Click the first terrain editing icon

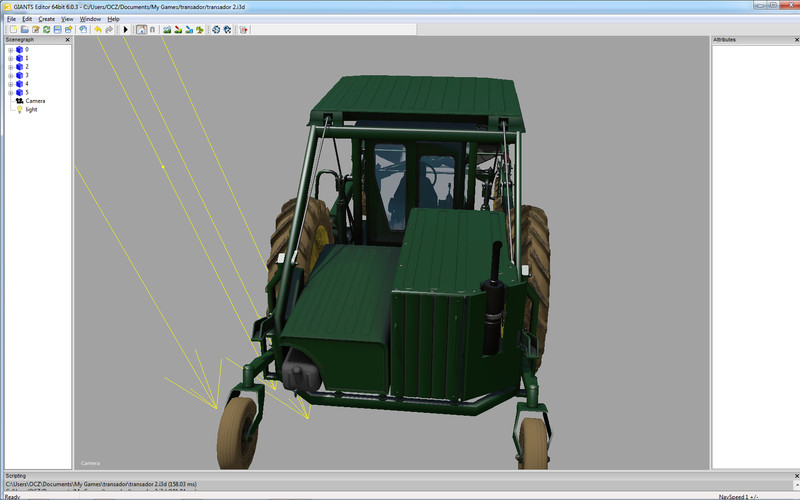[x=167, y=30]
